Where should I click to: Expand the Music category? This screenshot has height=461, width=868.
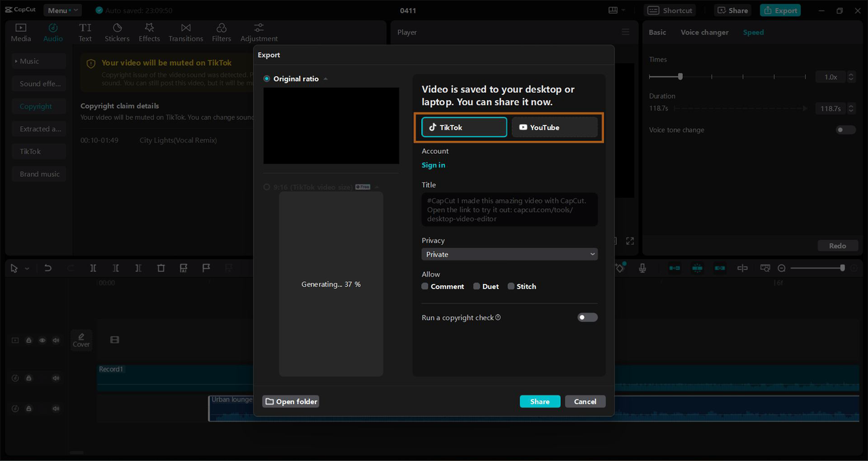(x=39, y=61)
